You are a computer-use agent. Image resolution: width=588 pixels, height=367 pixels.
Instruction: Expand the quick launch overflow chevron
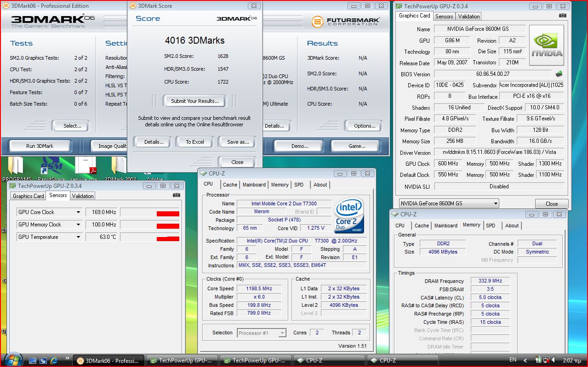[x=67, y=358]
